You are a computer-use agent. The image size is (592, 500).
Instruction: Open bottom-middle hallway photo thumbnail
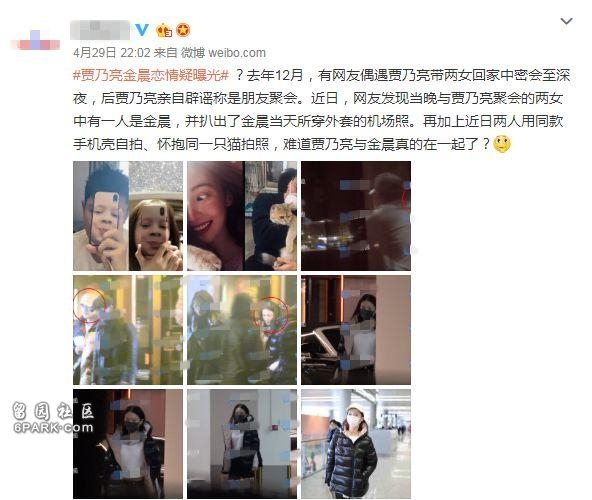242,444
